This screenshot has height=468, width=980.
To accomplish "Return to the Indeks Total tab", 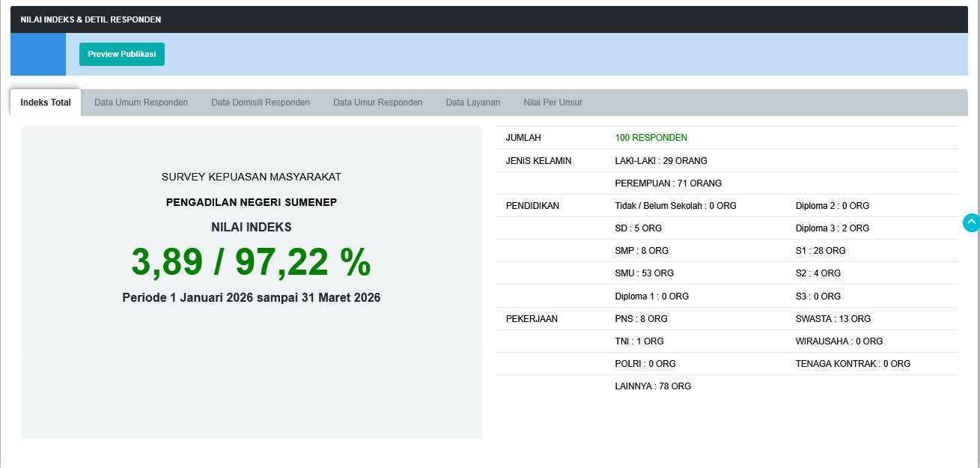I will [44, 103].
